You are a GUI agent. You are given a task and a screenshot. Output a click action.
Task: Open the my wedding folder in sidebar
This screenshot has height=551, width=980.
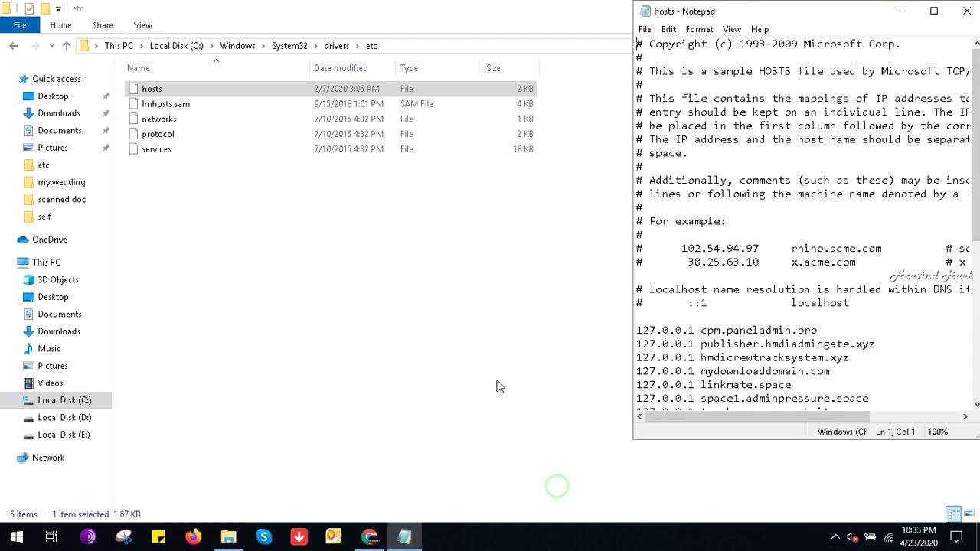pyautogui.click(x=61, y=182)
